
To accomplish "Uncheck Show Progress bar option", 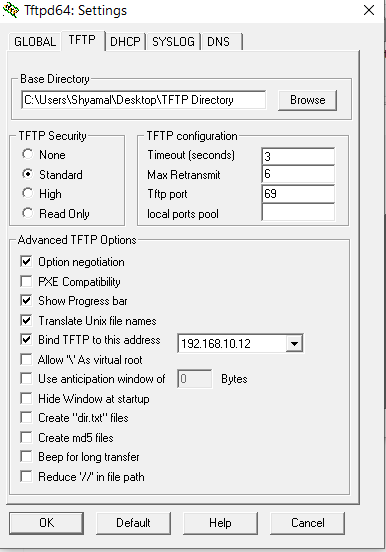I will click(26, 300).
